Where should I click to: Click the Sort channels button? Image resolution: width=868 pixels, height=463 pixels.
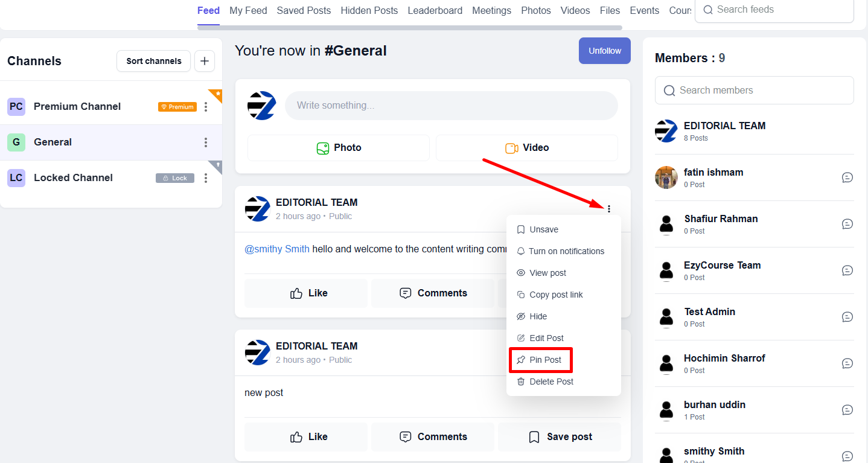click(x=153, y=61)
